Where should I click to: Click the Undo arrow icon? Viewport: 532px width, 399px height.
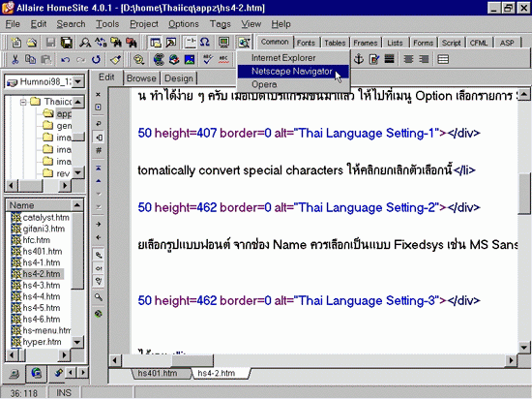pyautogui.click(x=65, y=60)
